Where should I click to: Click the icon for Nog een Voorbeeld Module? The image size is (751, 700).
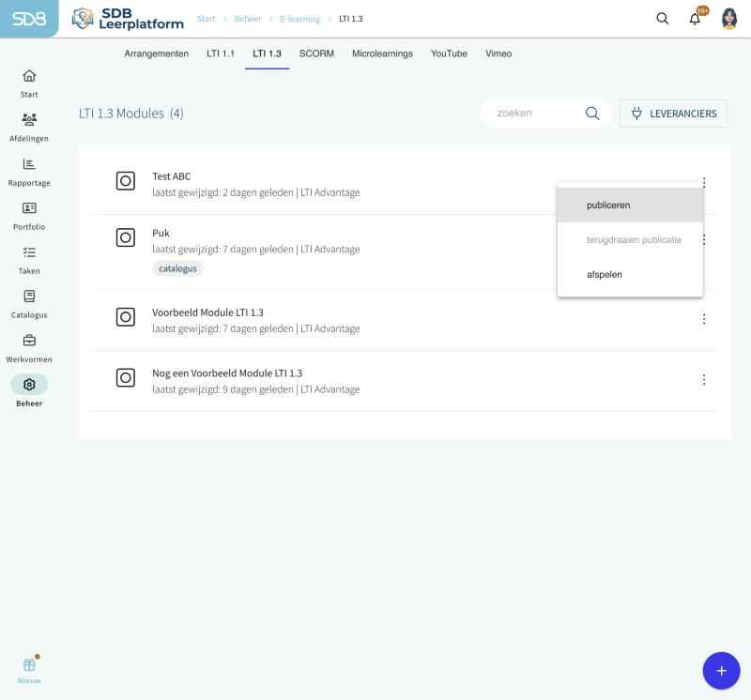(126, 378)
